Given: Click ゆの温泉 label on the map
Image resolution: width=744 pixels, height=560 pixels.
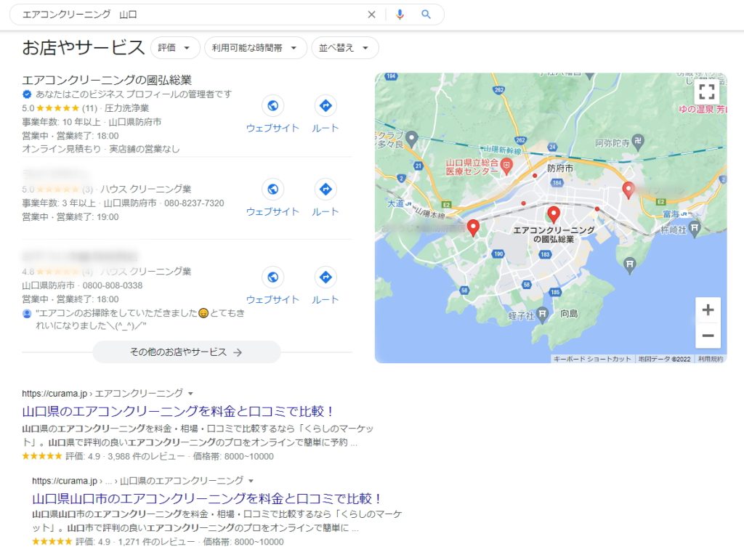Looking at the screenshot, I should point(703,109).
